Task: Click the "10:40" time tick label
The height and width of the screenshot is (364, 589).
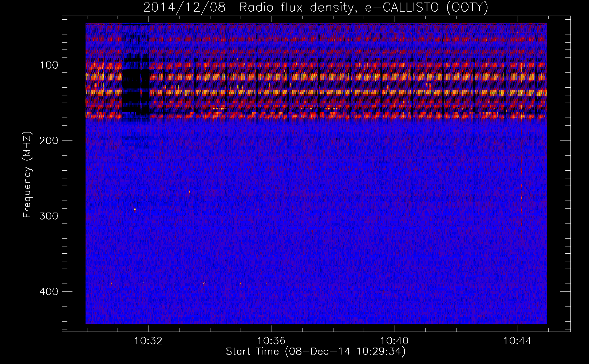Action: pyautogui.click(x=395, y=341)
